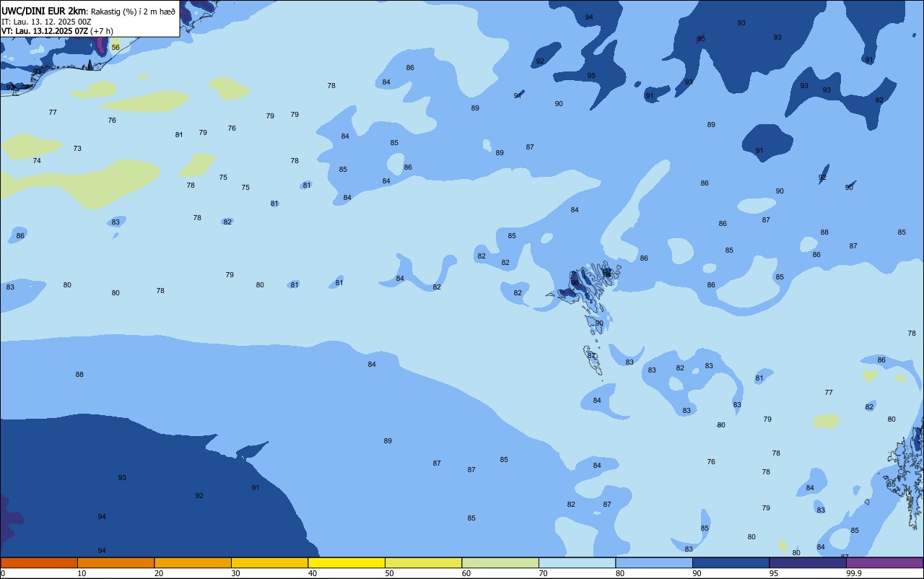Click the "UWC/DINI EUR 2km" title text
924x579 pixels.
click(44, 11)
